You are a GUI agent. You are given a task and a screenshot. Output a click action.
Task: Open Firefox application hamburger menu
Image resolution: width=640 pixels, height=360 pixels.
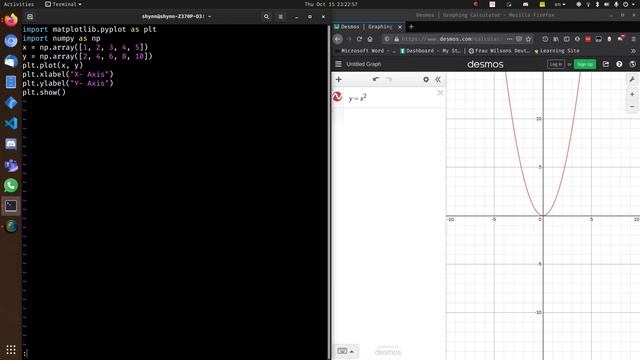[633, 39]
